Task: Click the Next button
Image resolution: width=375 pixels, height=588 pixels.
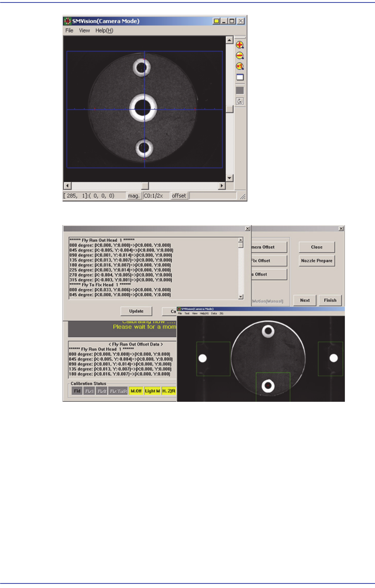Action: [x=305, y=300]
